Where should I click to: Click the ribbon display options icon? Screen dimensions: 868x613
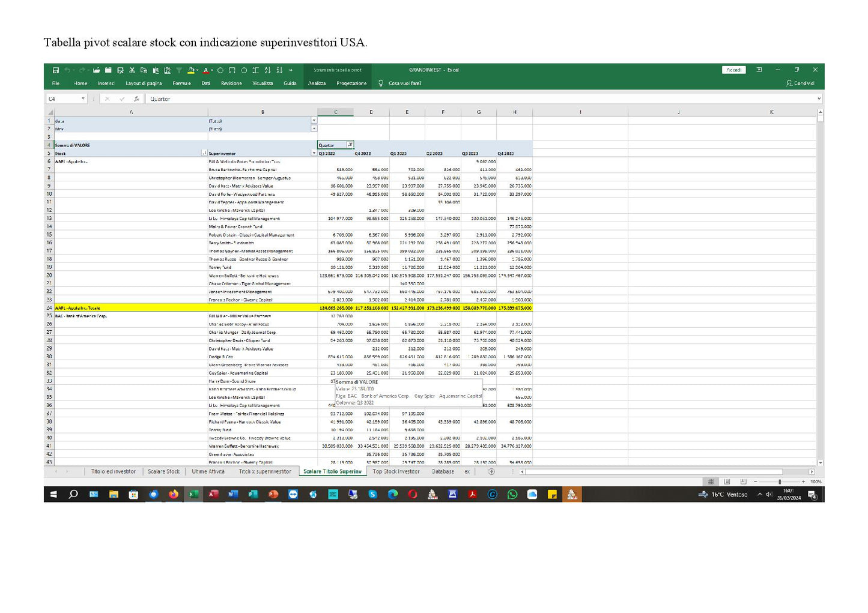(759, 70)
